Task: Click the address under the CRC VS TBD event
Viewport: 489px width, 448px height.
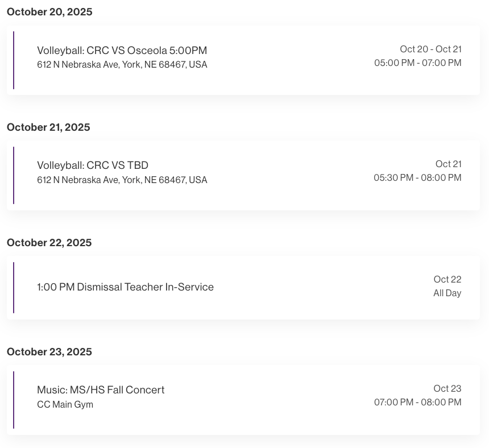Action: [x=122, y=180]
